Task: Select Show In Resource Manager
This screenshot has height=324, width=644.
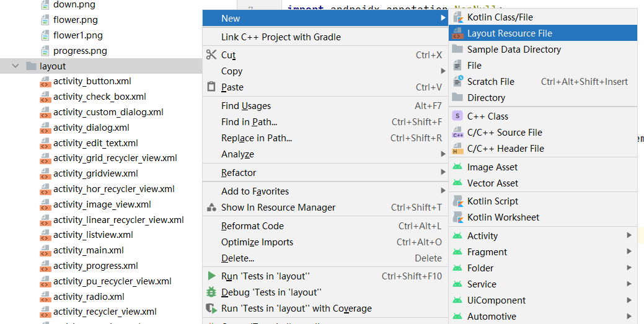Action: point(278,208)
